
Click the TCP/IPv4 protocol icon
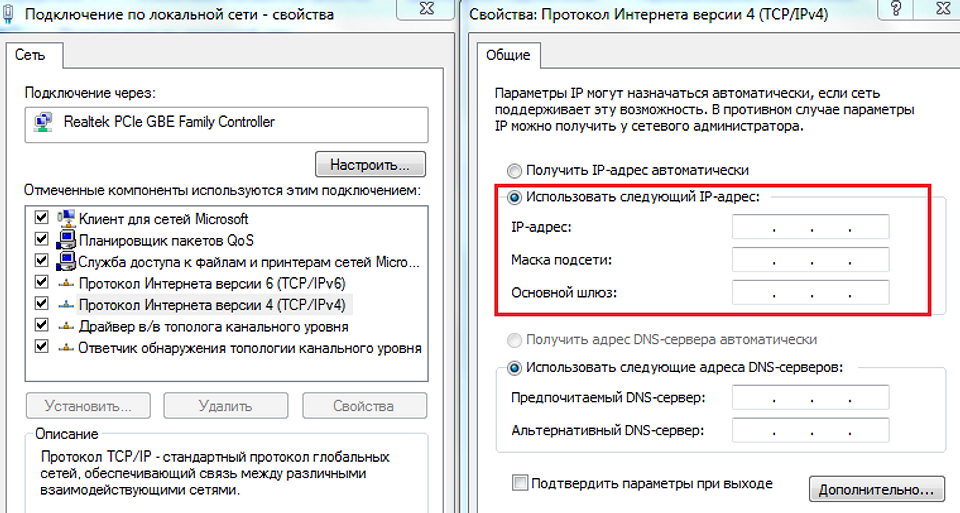coord(66,305)
